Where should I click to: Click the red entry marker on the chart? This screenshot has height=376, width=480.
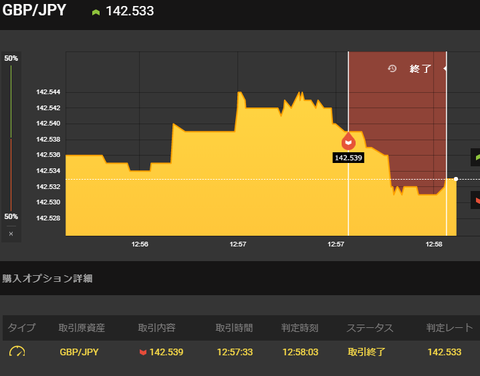(x=348, y=141)
